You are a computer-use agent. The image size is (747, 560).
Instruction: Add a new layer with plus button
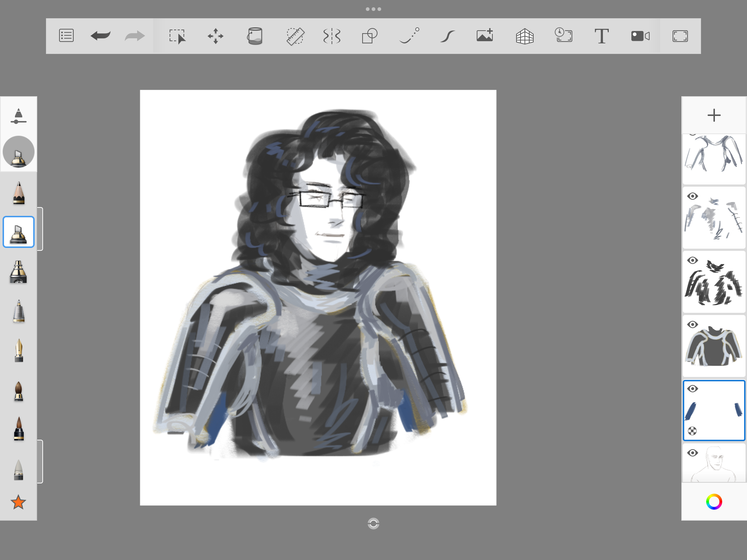click(714, 116)
